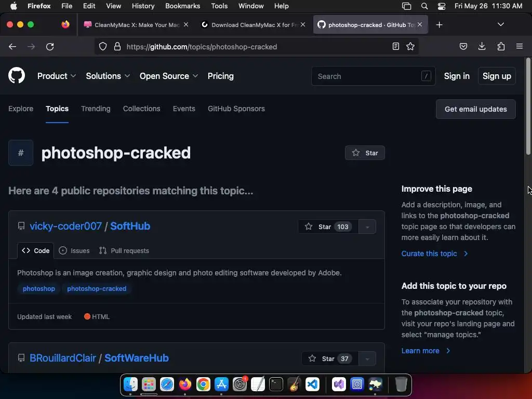Open the Tools menu
The height and width of the screenshot is (399, 532).
coord(219,6)
